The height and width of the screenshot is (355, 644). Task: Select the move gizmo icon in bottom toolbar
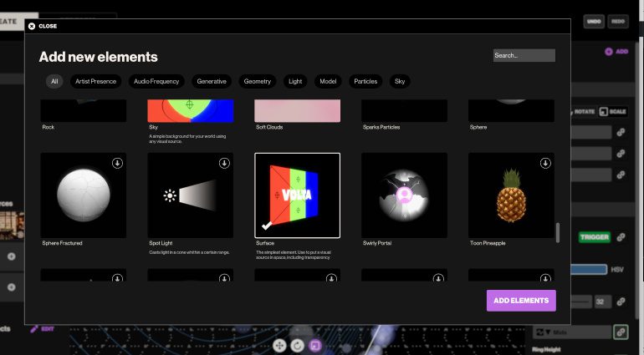(279, 345)
